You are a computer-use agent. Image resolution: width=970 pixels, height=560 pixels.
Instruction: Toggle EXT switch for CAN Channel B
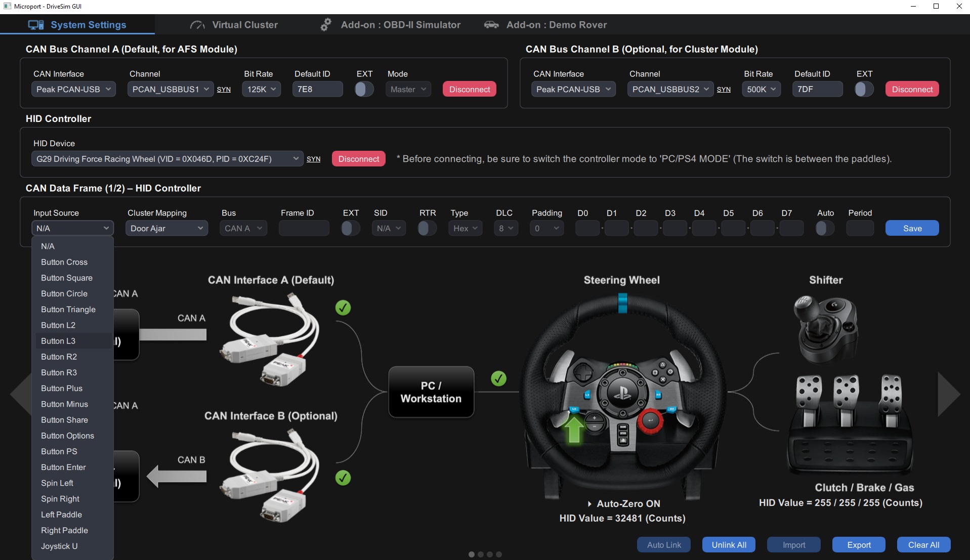864,89
